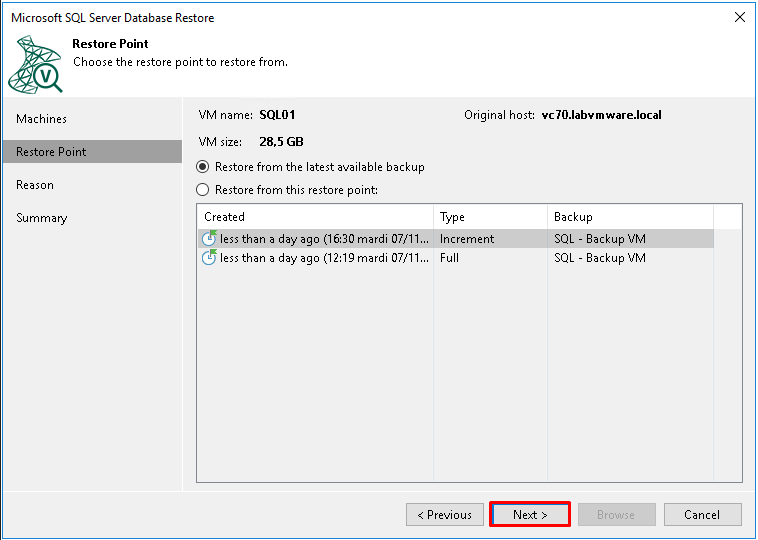Image resolution: width=758 pixels, height=540 pixels.
Task: Click the restore point icon for the 12:19 row
Action: [x=209, y=257]
